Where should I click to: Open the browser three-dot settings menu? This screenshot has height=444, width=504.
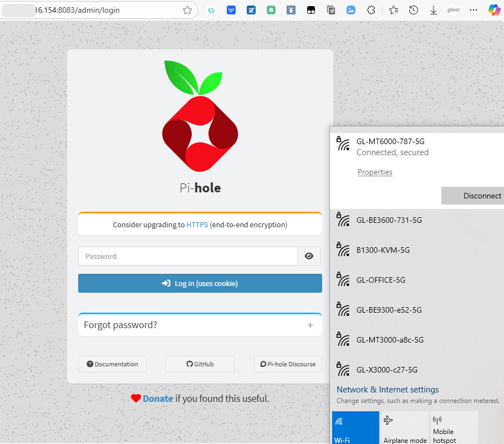click(x=473, y=10)
